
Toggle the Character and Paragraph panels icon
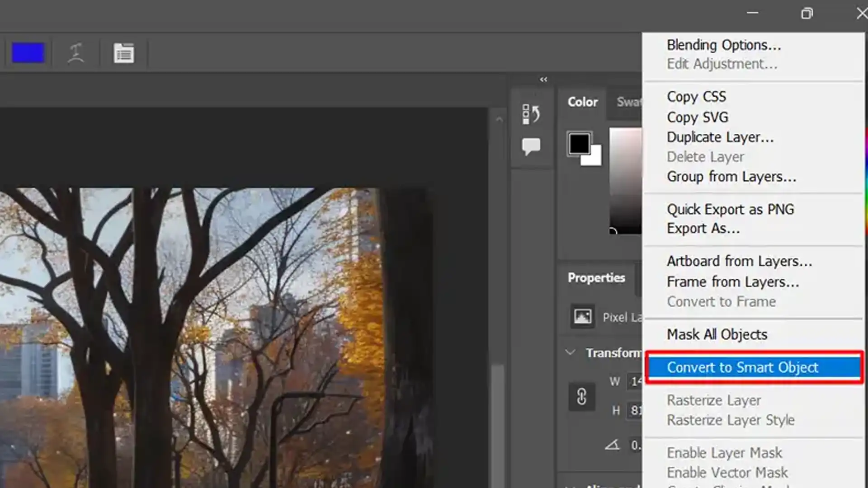pyautogui.click(x=123, y=53)
